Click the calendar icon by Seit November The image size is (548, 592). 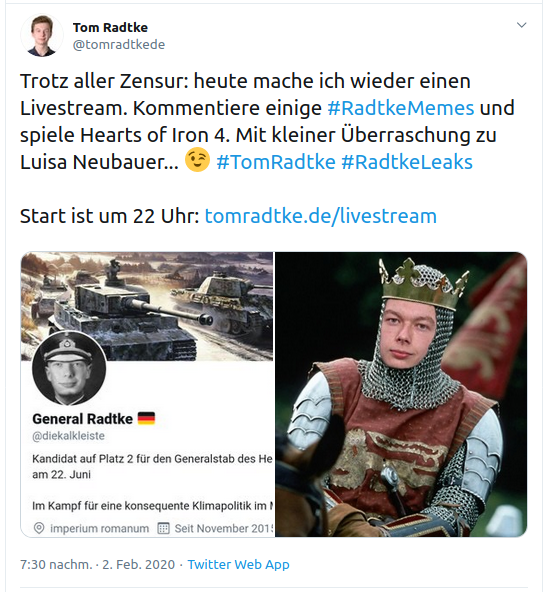tap(163, 528)
